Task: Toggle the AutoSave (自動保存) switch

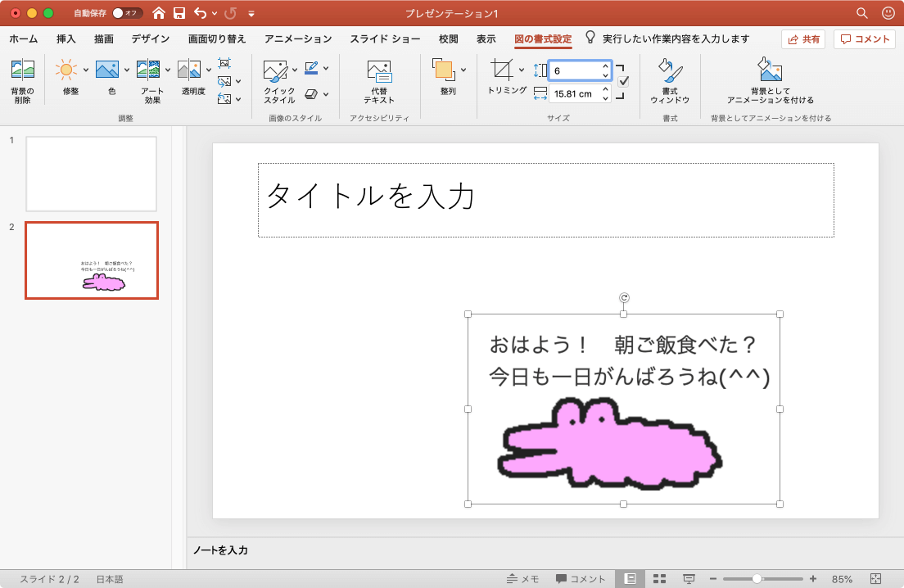Action: tap(127, 13)
